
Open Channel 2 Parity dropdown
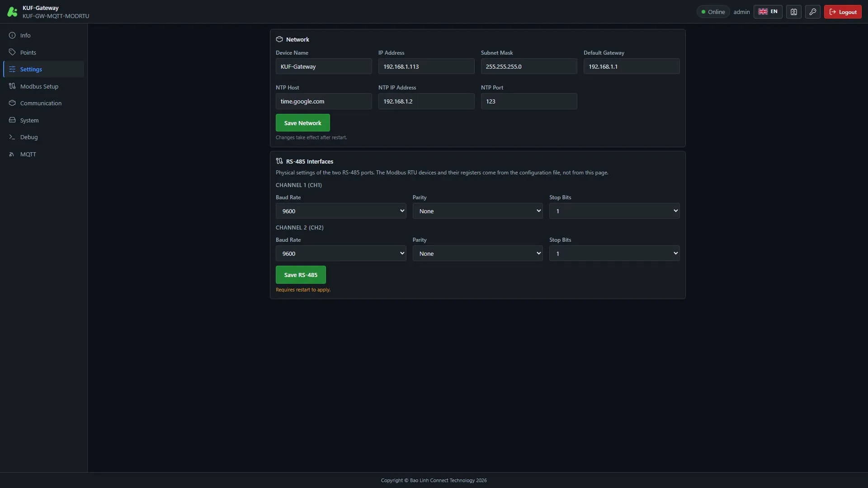point(477,253)
